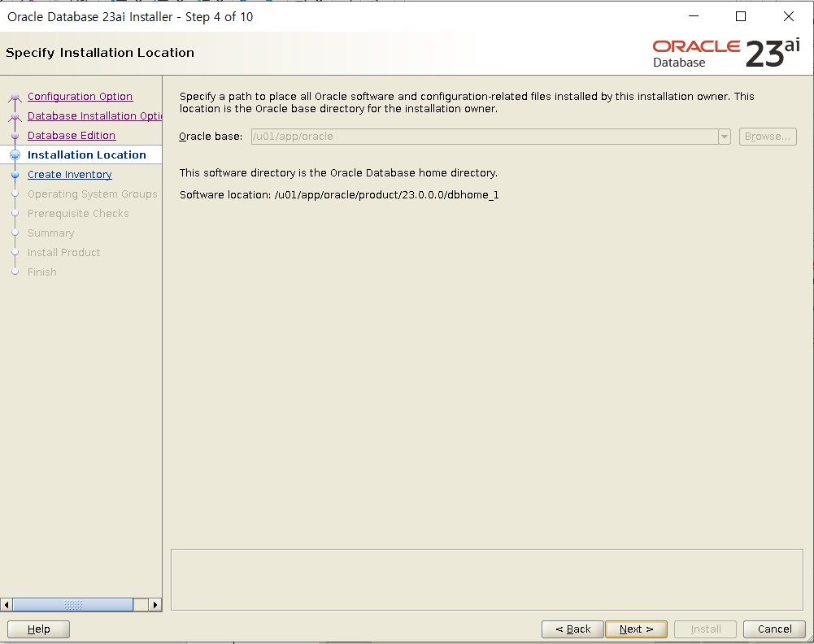Click the sidebar horizontal scrollbar thumb
This screenshot has height=644, width=814.
72,604
